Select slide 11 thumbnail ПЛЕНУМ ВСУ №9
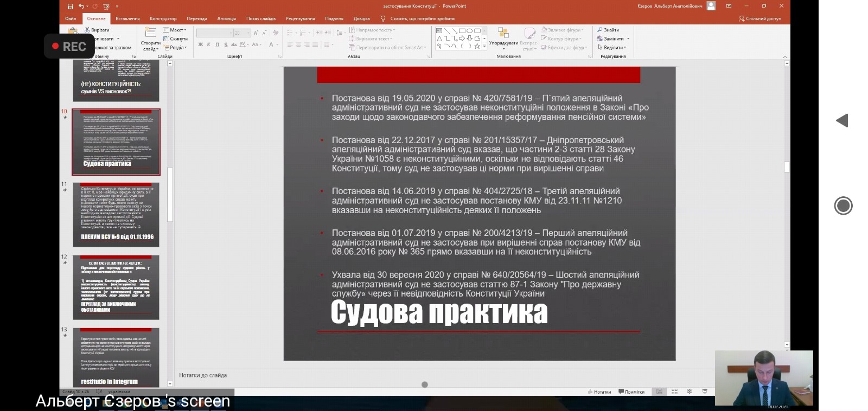Viewport: 868px width, 411px height. pos(116,215)
